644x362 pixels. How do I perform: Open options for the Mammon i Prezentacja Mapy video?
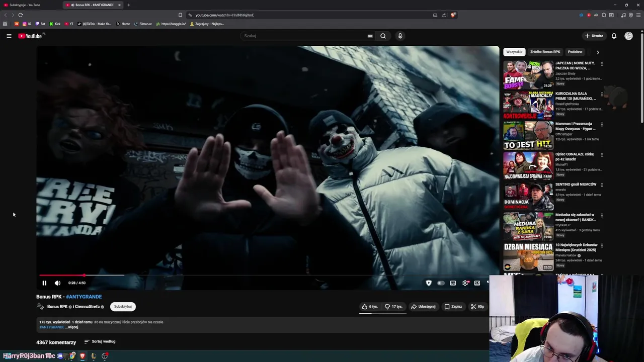602,124
